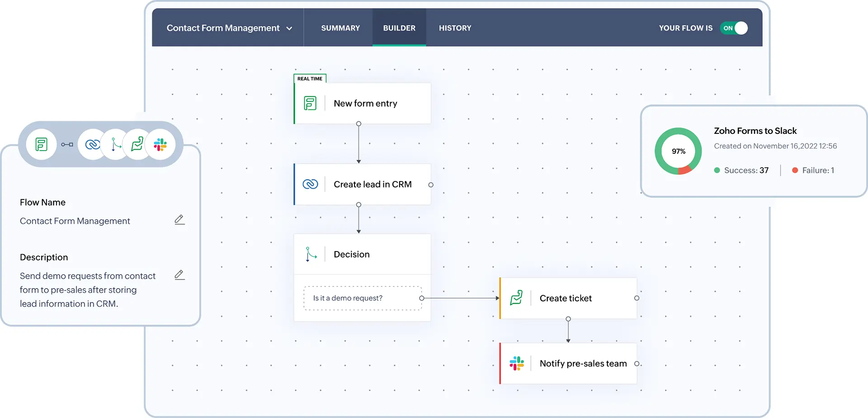
Task: Open the HISTORY tab
Action: coord(455,28)
